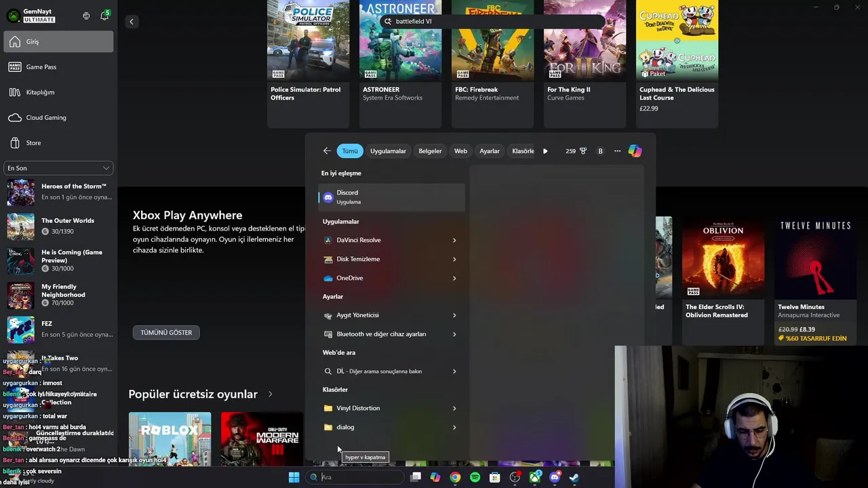Open Heroes of the Storm in recent list
The image size is (868, 488).
(58, 192)
